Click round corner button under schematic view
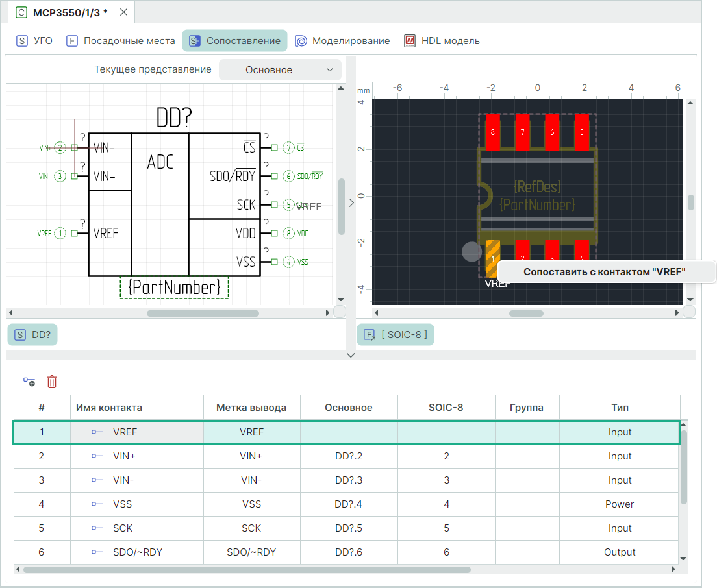The width and height of the screenshot is (717, 588). pos(339,312)
